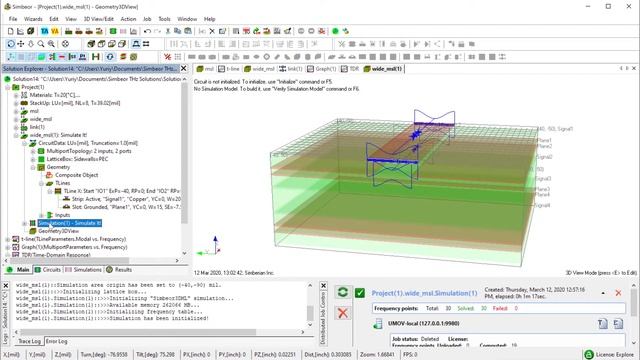The height and width of the screenshot is (360, 640).
Task: Click the E log document icon
Action: (618, 324)
